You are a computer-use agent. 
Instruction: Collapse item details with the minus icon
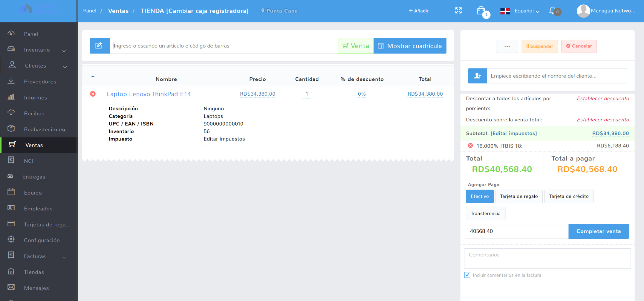pyautogui.click(x=93, y=76)
